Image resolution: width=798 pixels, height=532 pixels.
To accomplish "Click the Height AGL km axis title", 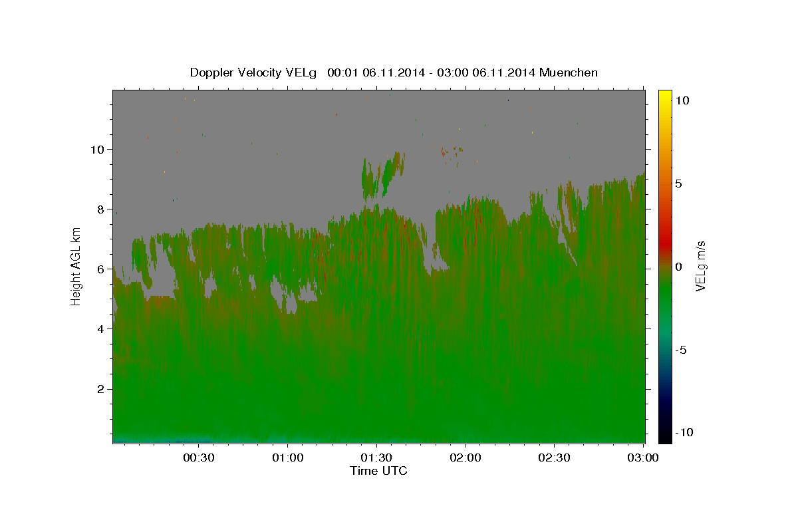I will tap(76, 266).
